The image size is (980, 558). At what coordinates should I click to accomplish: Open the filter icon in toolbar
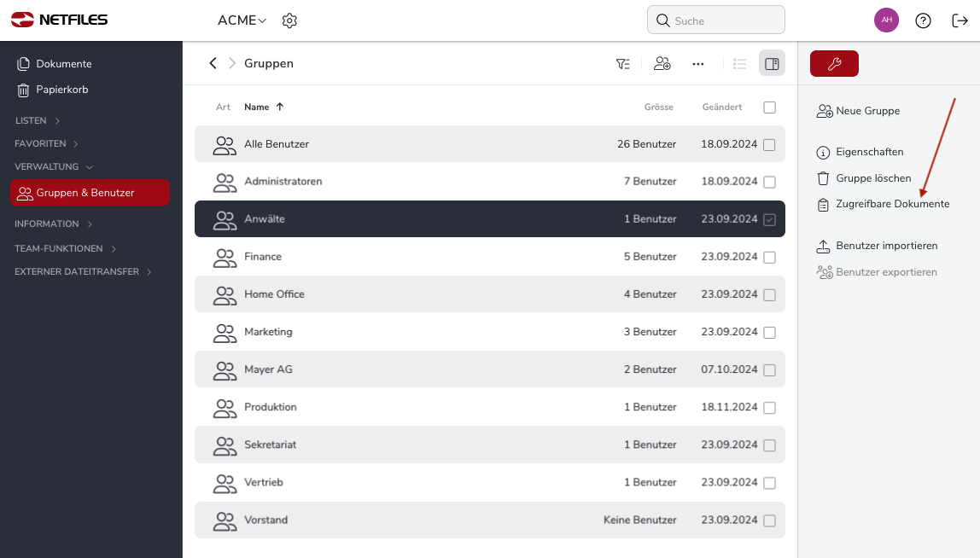tap(622, 64)
